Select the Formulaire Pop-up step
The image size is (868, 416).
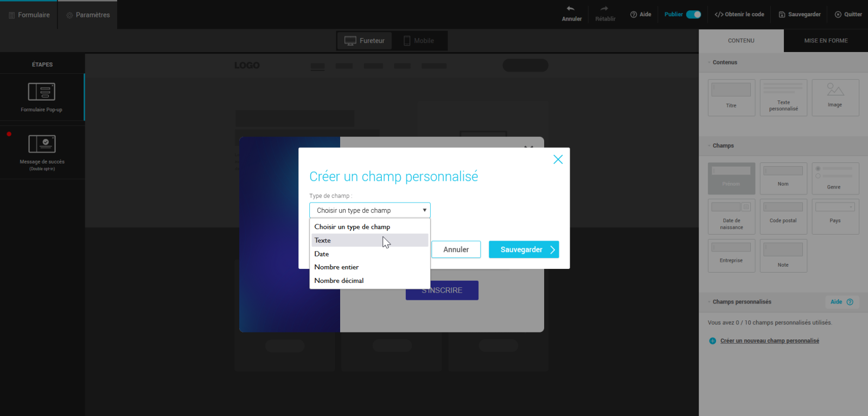[42, 97]
